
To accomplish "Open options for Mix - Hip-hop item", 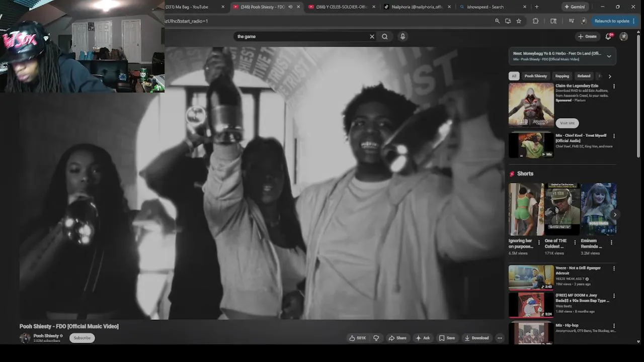I will pos(614,326).
